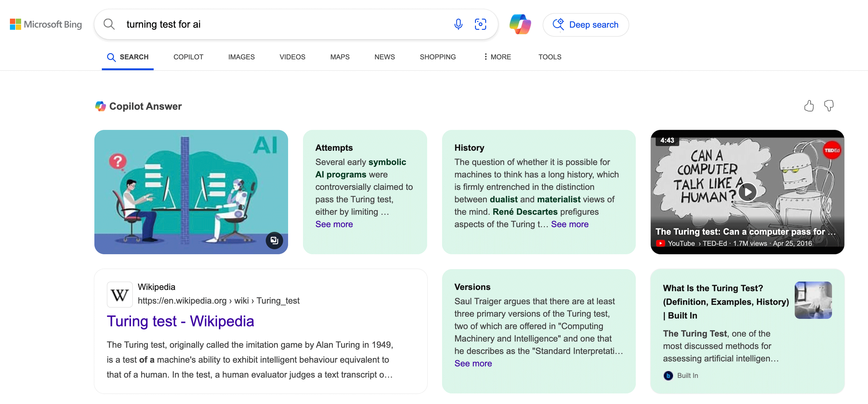Click the Built In article thumbnail

tap(813, 300)
